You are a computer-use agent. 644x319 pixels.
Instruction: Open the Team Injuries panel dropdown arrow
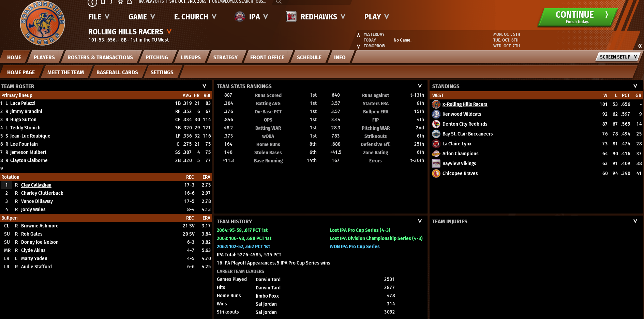[635, 221]
